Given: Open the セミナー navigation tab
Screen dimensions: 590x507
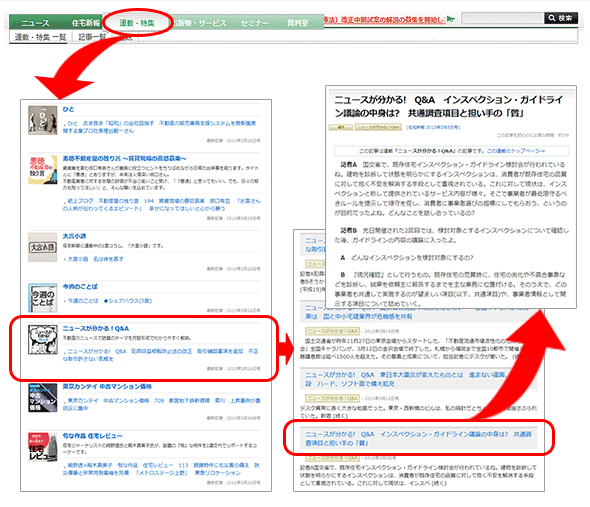Looking at the screenshot, I should (x=255, y=23).
